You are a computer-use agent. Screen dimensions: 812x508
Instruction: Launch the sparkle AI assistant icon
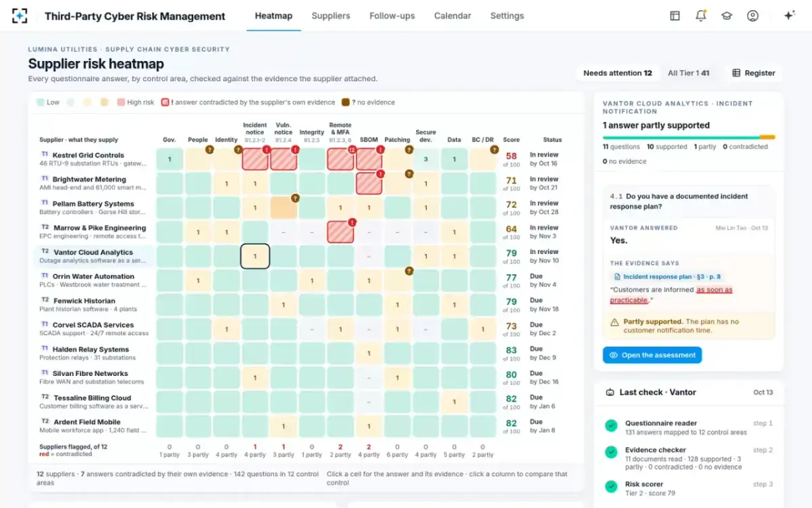point(789,16)
